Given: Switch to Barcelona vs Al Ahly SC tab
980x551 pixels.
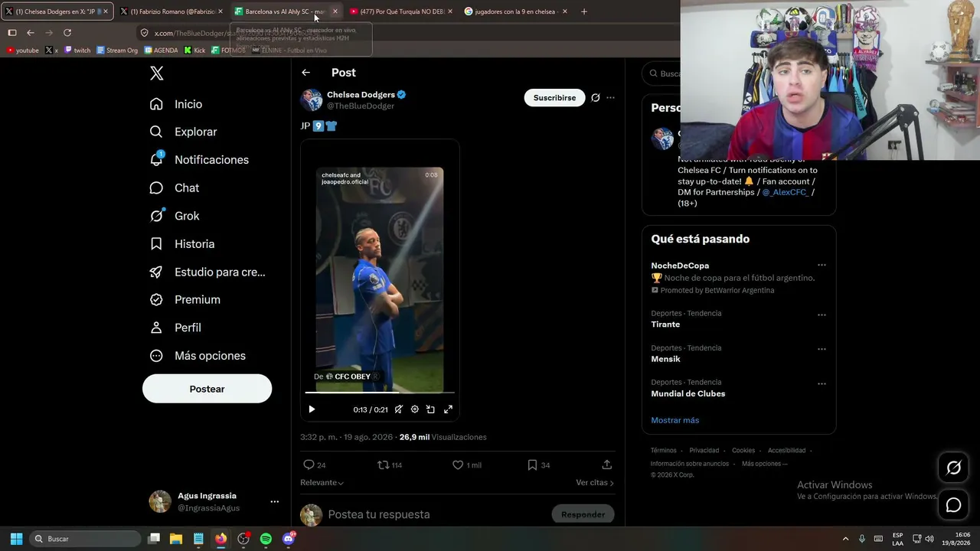Looking at the screenshot, I should point(286,11).
